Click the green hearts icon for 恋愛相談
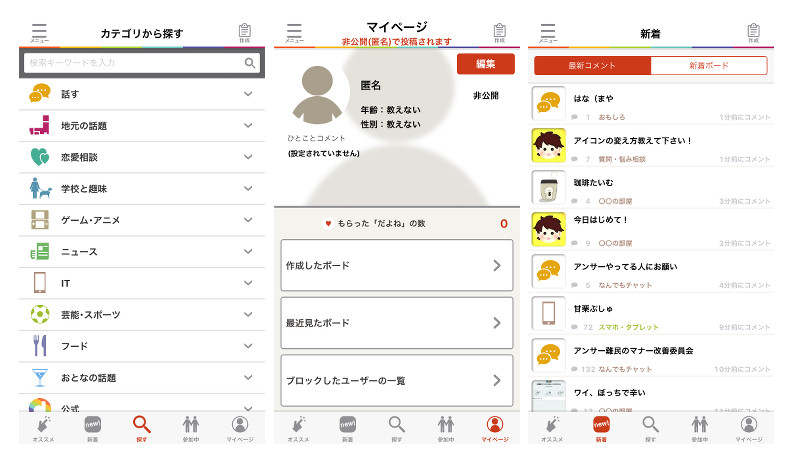Image resolution: width=800 pixels, height=459 pixels. 40,157
